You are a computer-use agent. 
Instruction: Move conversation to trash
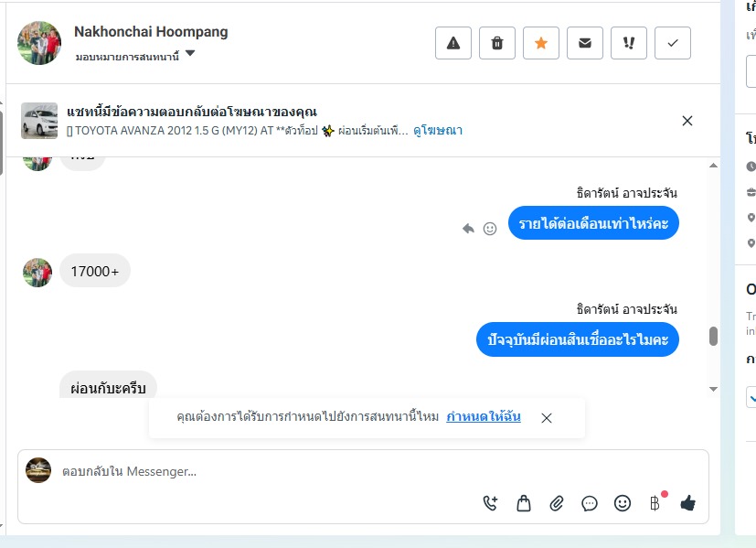pos(497,43)
